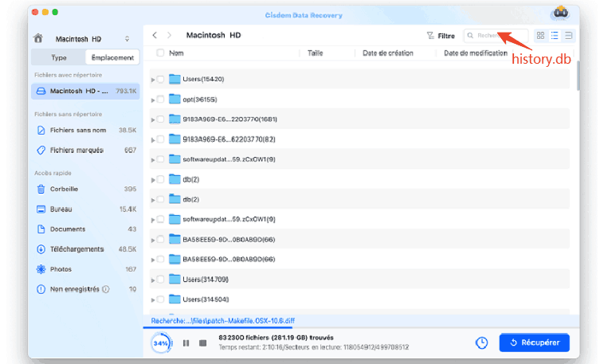The height and width of the screenshot is (364, 608).
Task: Expand the Users(15420) folder
Action: pyautogui.click(x=153, y=80)
